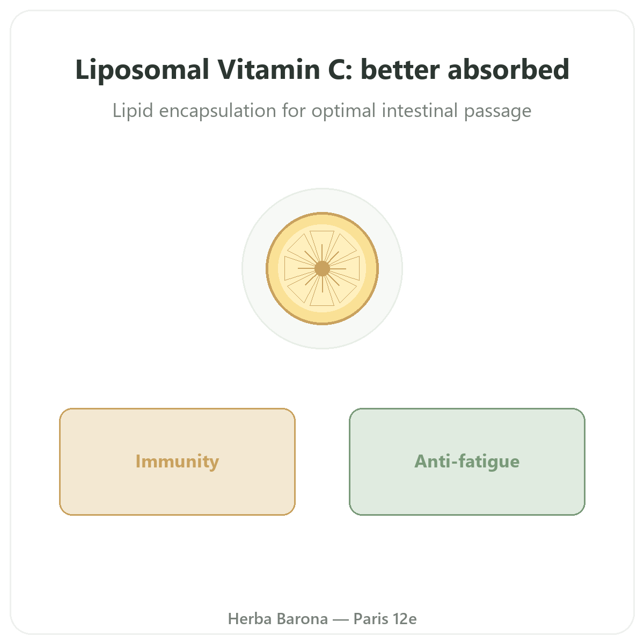Click the lemon's golden outer rind ring

(322, 218)
